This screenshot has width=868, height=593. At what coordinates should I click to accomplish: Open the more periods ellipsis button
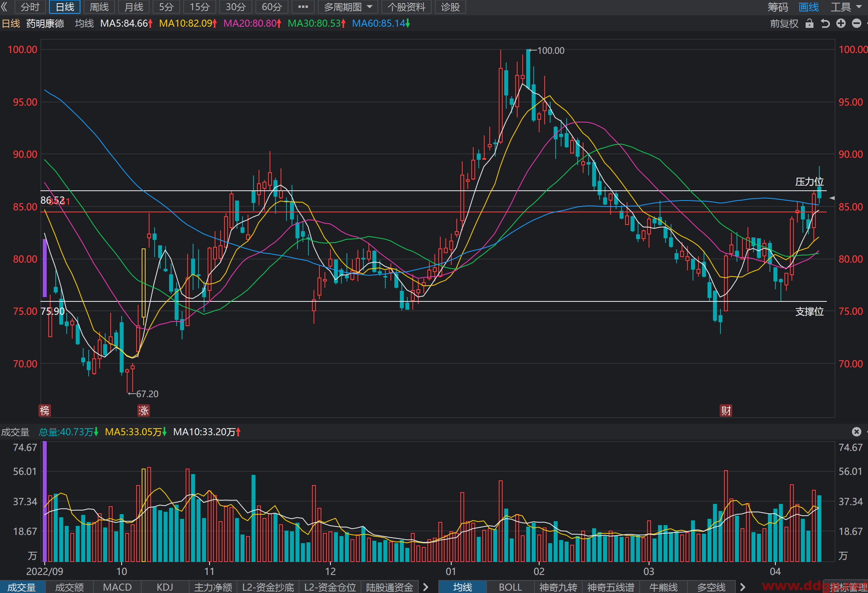(303, 7)
